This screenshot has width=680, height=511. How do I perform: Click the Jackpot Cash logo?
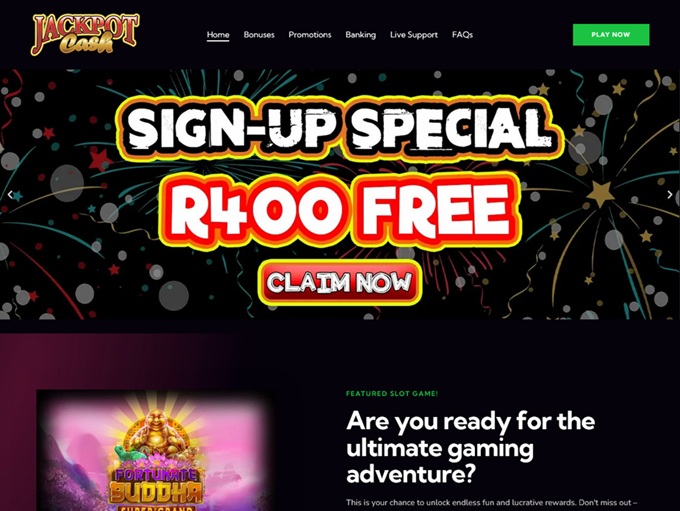[85, 34]
